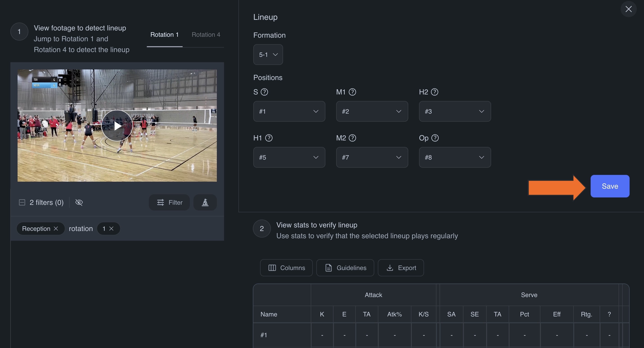This screenshot has width=644, height=348.
Task: Click the Serve group header
Action: click(529, 295)
